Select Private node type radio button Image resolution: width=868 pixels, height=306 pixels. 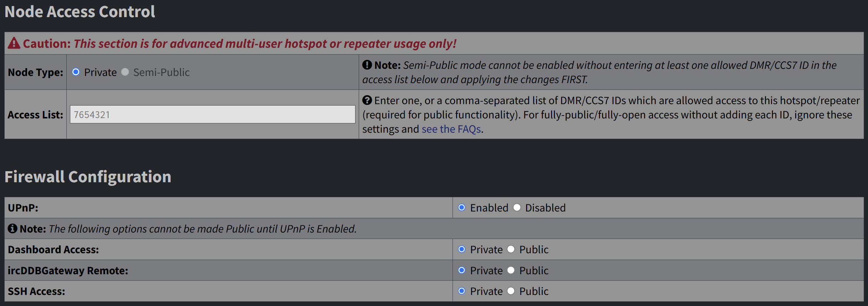tap(76, 72)
